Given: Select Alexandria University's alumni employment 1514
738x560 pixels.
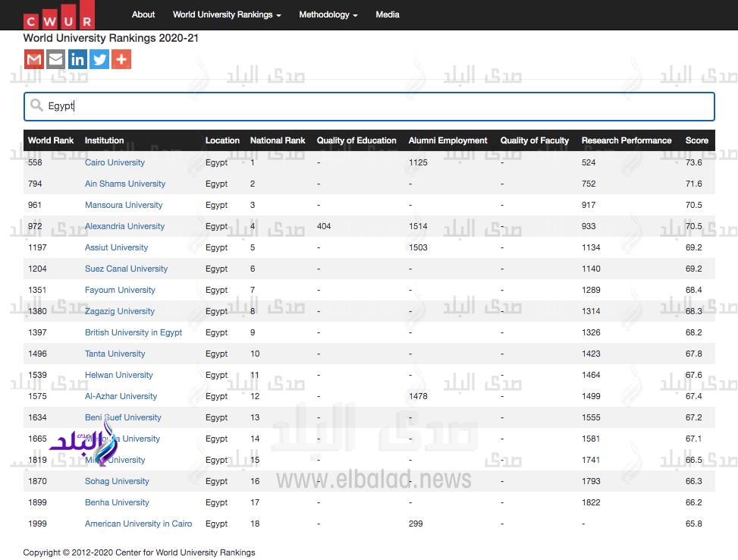Looking at the screenshot, I should [418, 226].
